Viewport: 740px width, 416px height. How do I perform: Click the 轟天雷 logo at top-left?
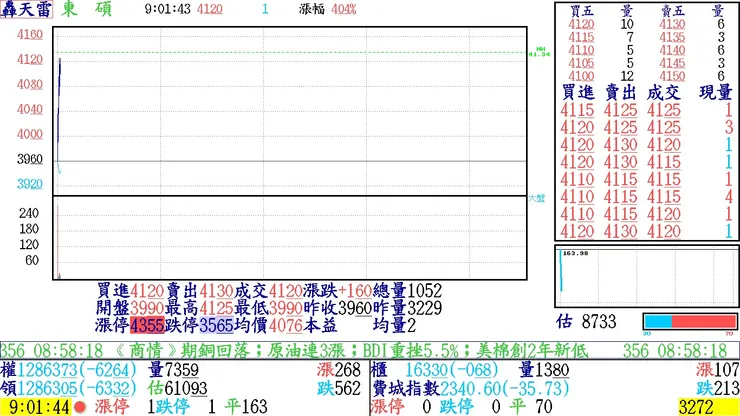(26, 9)
